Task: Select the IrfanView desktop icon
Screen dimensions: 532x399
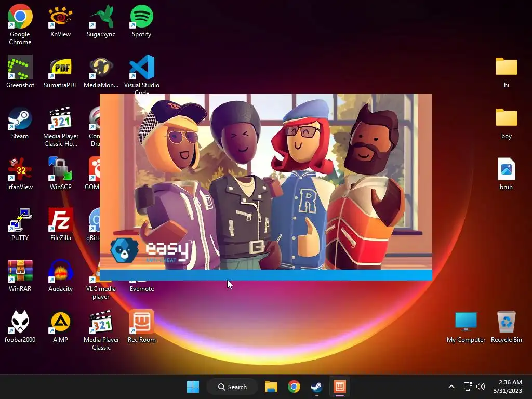Action: tap(20, 174)
